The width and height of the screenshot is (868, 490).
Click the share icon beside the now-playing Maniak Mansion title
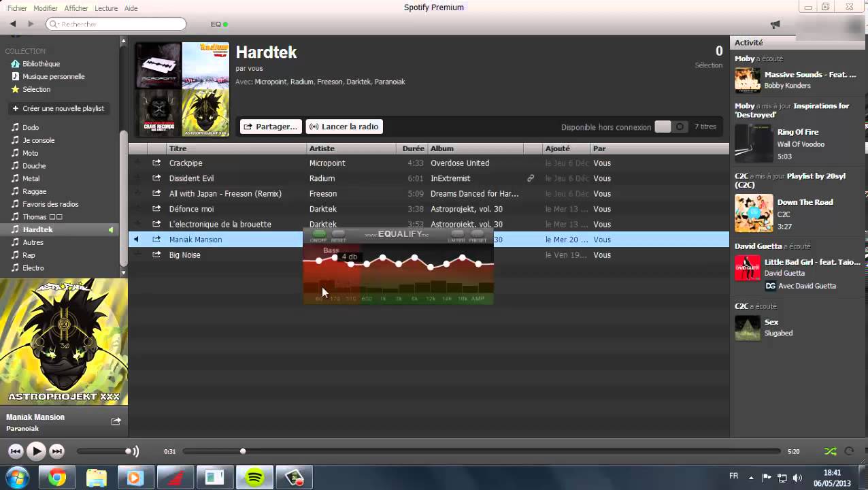[x=116, y=421]
